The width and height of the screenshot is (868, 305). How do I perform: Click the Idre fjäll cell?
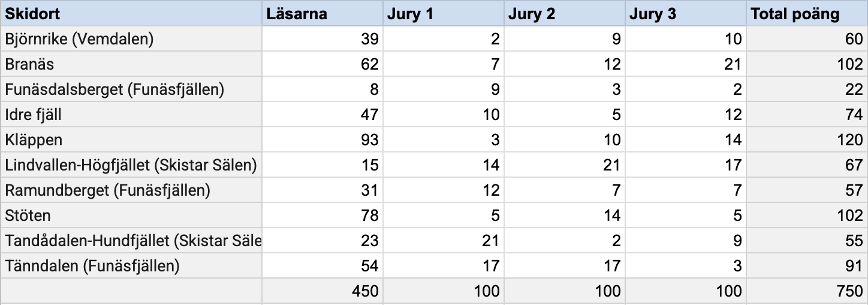coord(131,115)
